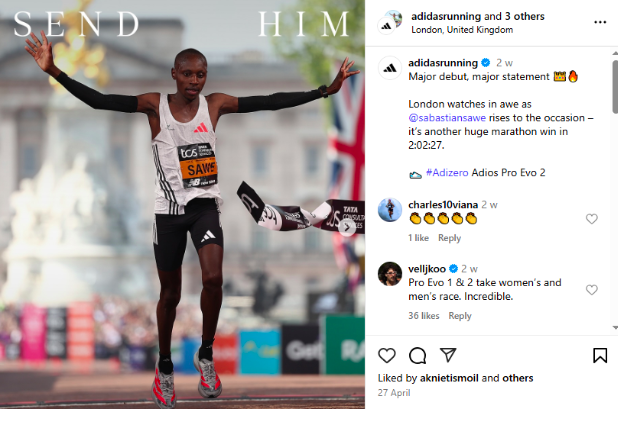Open velljkoo's profile picture
618x424 pixels.
point(390,273)
